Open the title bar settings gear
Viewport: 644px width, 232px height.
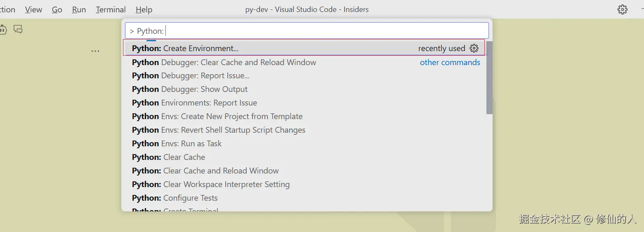[x=622, y=9]
